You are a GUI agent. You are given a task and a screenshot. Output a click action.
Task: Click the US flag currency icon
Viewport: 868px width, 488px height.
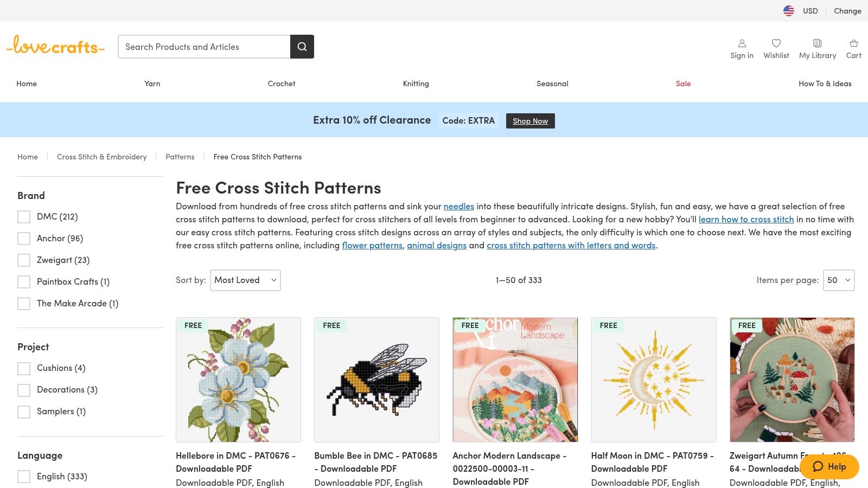click(788, 10)
